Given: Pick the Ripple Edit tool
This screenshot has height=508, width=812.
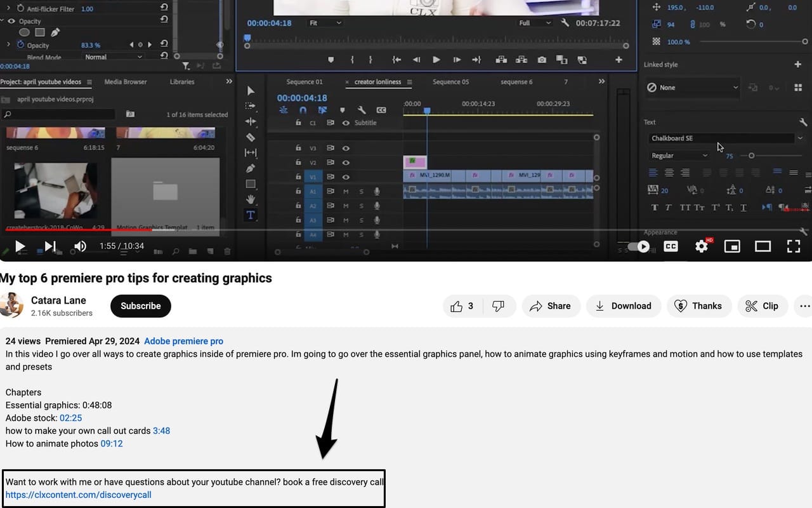Looking at the screenshot, I should 251,121.
